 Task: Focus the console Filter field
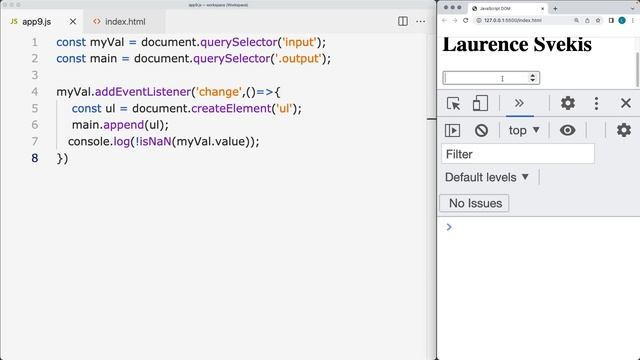pyautogui.click(x=518, y=154)
